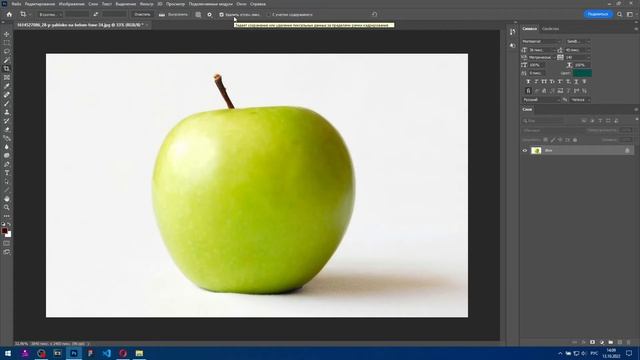Click the Очистить button
The height and width of the screenshot is (360, 640).
[x=142, y=14]
